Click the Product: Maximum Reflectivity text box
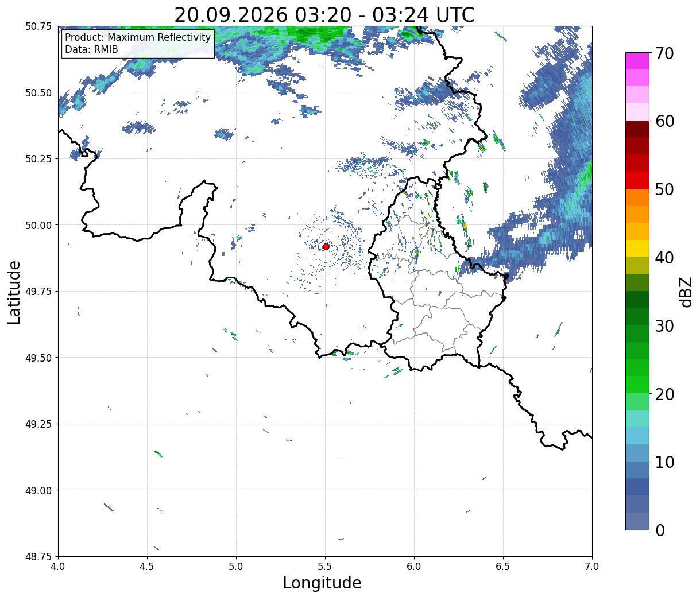The height and width of the screenshot is (597, 700). click(138, 44)
